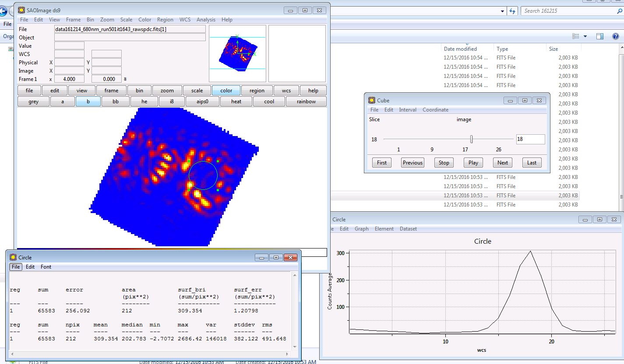
Task: Click the 'file' button in ds9 buttonbar
Action: point(29,91)
